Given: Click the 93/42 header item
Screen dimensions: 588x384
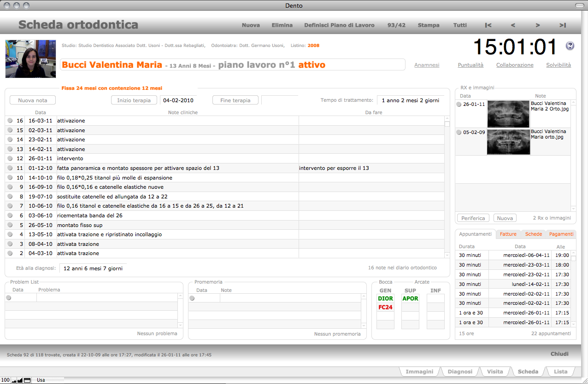Looking at the screenshot, I should tap(396, 25).
